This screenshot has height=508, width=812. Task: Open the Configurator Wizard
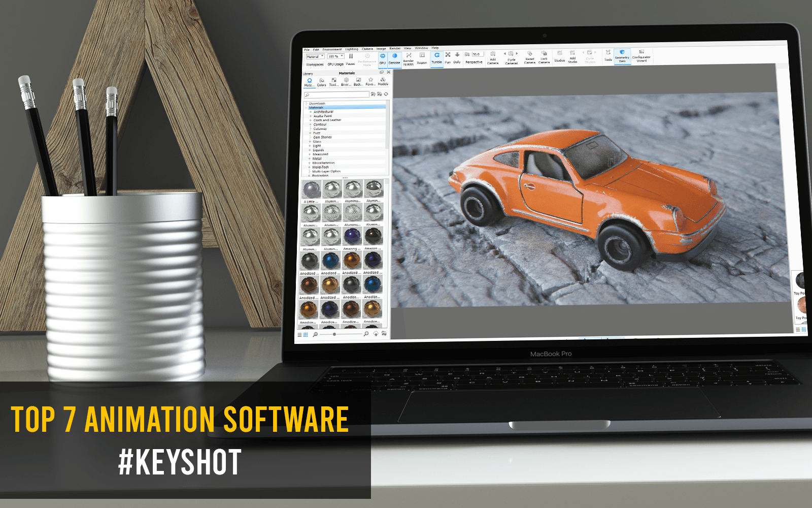click(641, 55)
